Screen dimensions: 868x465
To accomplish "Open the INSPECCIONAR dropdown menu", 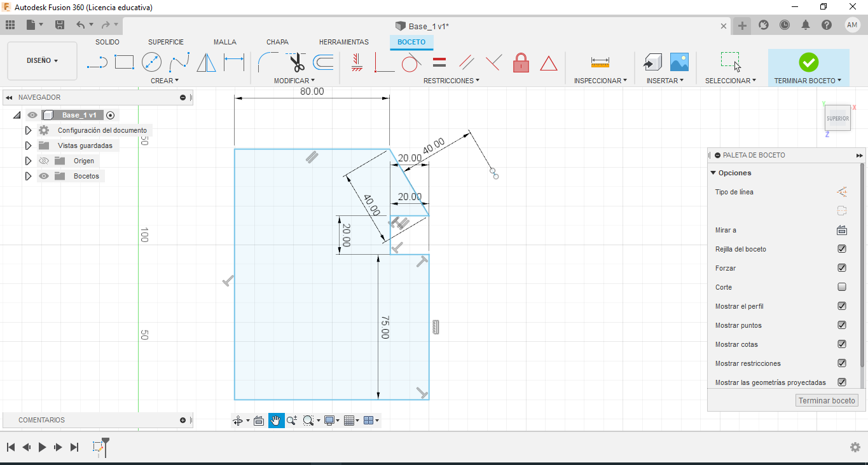I will pos(600,81).
